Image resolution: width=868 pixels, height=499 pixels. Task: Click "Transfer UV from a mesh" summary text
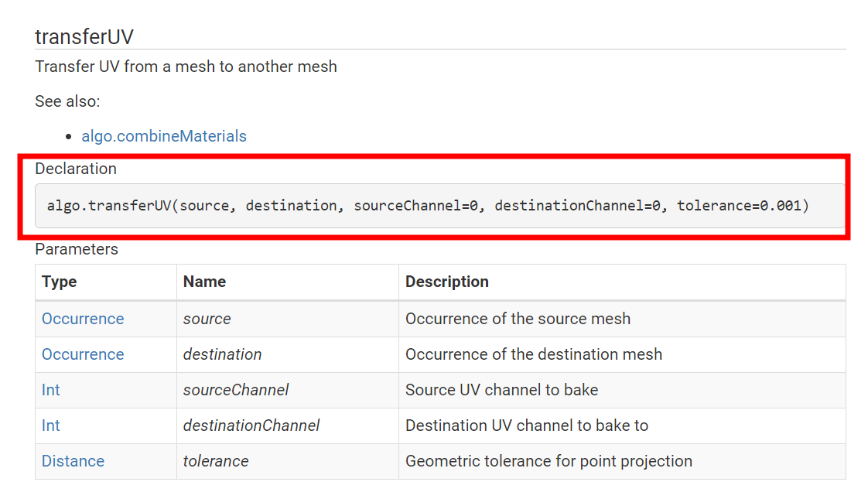point(186,67)
